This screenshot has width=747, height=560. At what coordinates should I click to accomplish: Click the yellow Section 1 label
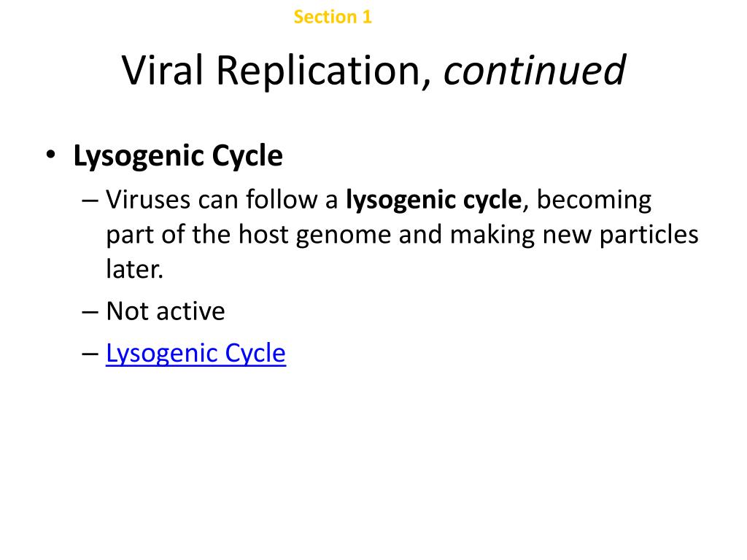[333, 17]
